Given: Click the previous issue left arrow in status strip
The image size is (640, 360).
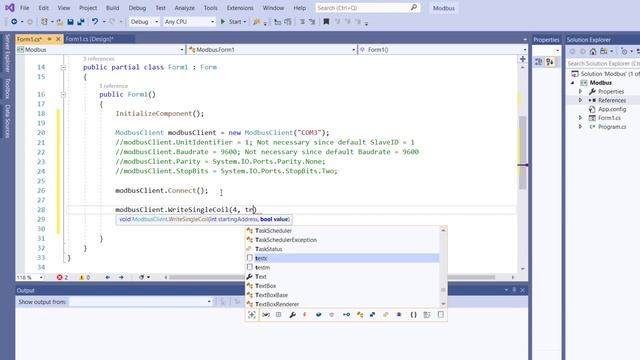Looking at the screenshot, I should pyautogui.click(x=107, y=277).
